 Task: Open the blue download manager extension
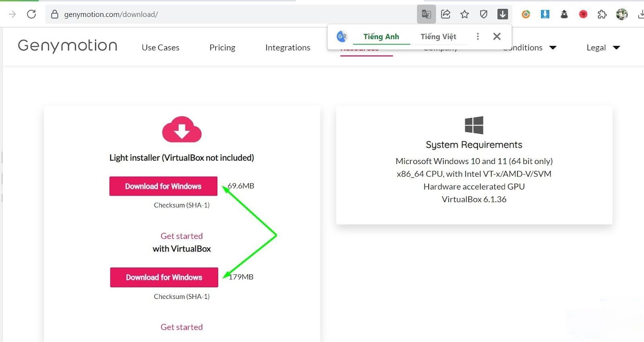pos(545,14)
